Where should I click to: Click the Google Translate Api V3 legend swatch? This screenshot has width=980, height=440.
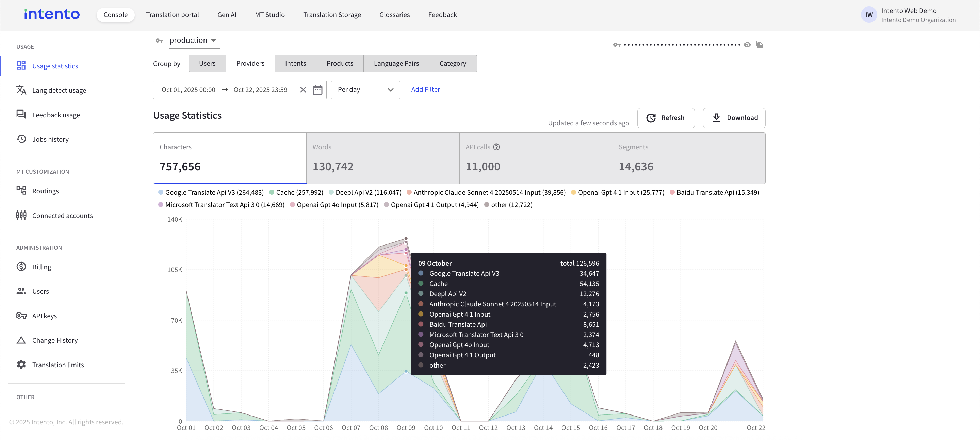point(161,192)
